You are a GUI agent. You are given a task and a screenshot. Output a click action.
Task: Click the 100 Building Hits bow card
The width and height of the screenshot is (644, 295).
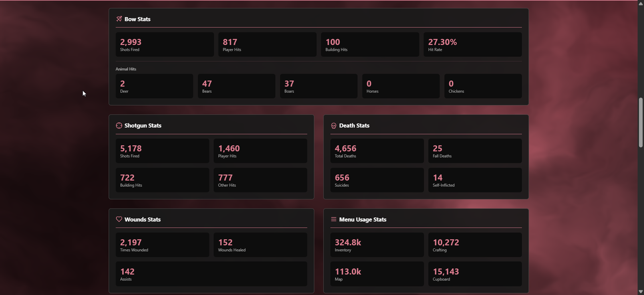370,45
